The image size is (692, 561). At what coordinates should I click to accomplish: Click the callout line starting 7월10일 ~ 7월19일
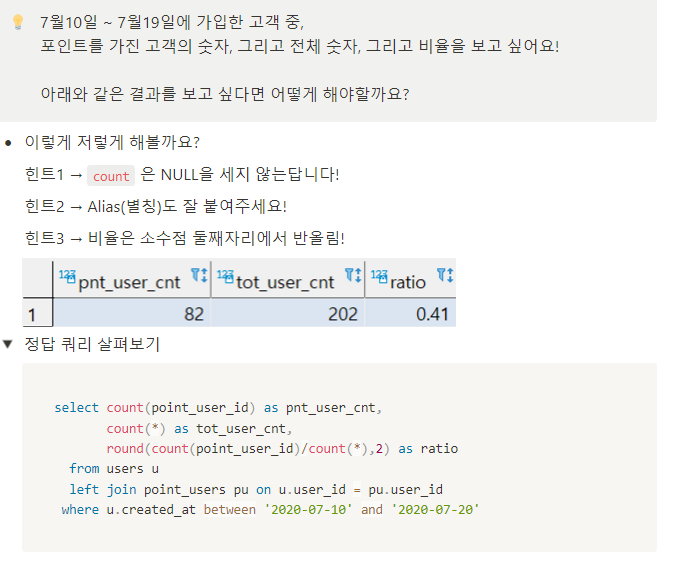[172, 22]
